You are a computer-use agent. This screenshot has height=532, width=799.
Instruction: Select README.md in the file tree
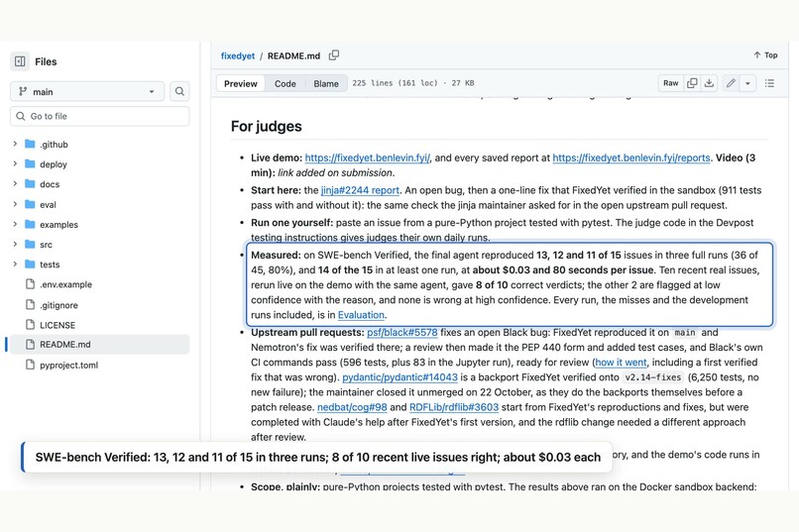pos(100,344)
